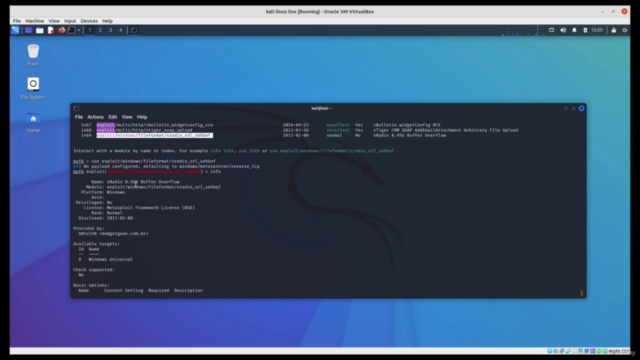Open VirtualBox Devices menu
The width and height of the screenshot is (640, 360).
coord(89,21)
